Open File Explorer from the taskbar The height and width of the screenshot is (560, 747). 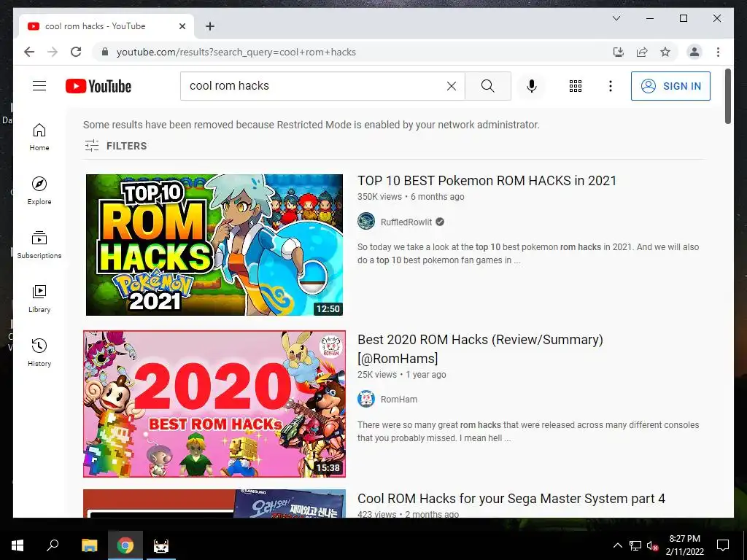(x=89, y=545)
